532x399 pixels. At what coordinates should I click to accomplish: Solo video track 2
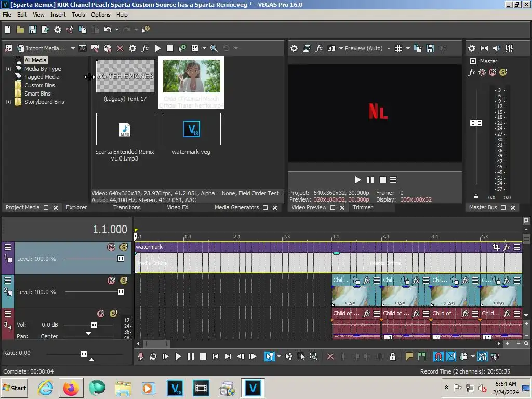(x=124, y=281)
